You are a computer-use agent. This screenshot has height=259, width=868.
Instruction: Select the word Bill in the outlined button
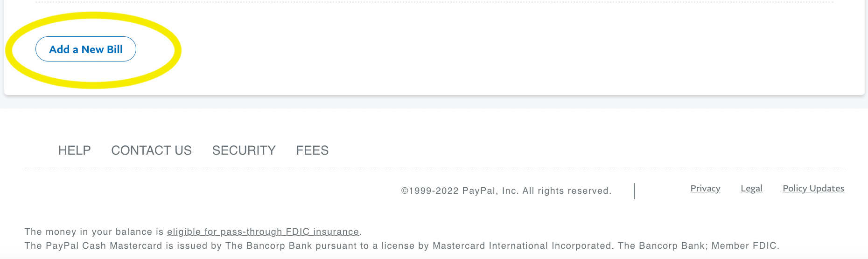pyautogui.click(x=115, y=49)
